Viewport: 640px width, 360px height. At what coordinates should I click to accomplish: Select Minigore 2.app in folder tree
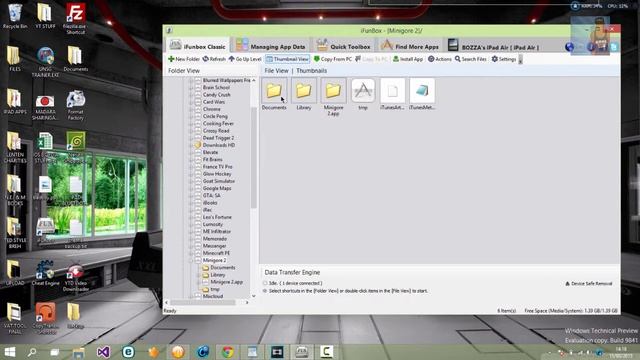[227, 282]
